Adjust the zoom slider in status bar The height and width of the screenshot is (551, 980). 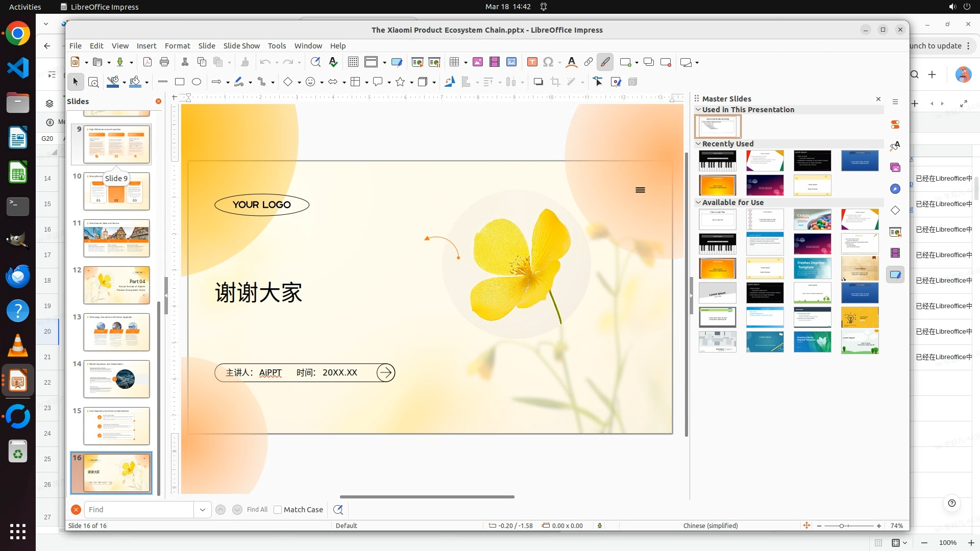click(842, 526)
